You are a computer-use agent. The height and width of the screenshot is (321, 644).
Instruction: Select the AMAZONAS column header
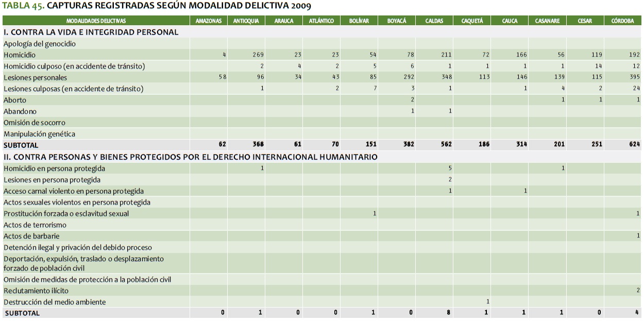(209, 21)
